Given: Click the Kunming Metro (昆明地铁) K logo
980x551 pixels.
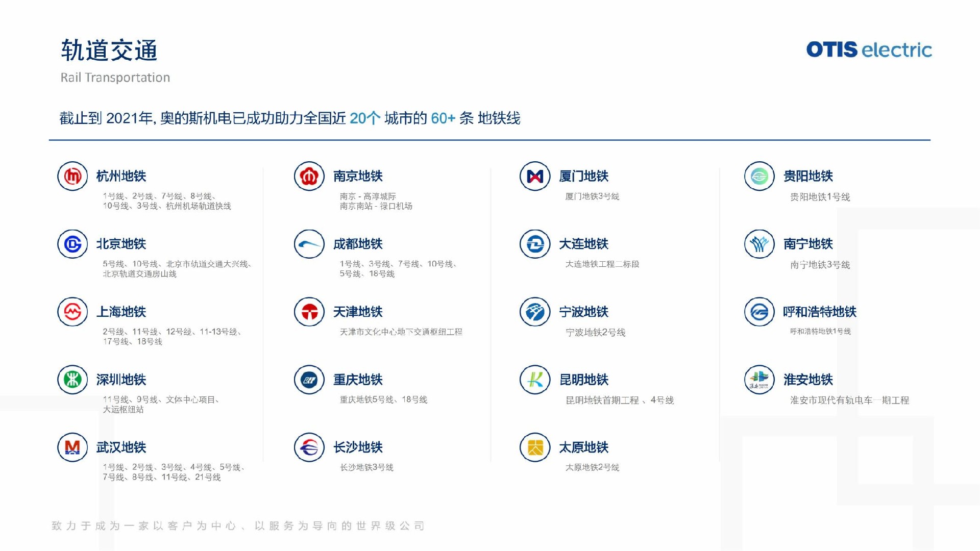Looking at the screenshot, I should (x=535, y=380).
